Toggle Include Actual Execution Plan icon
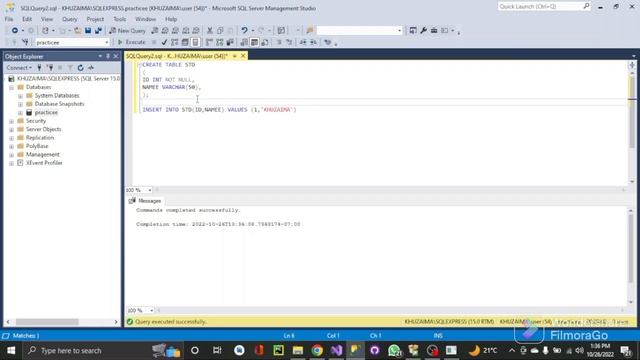This screenshot has height=360, width=640. pyautogui.click(x=209, y=42)
